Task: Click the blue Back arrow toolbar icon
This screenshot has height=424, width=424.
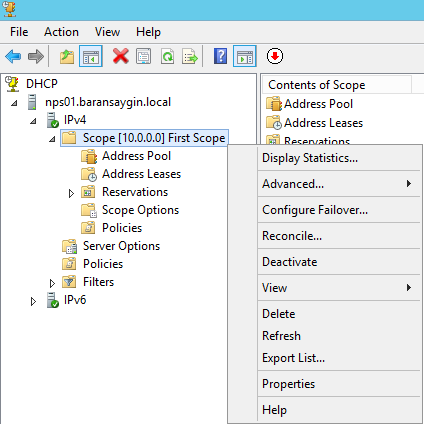Action: point(13,56)
